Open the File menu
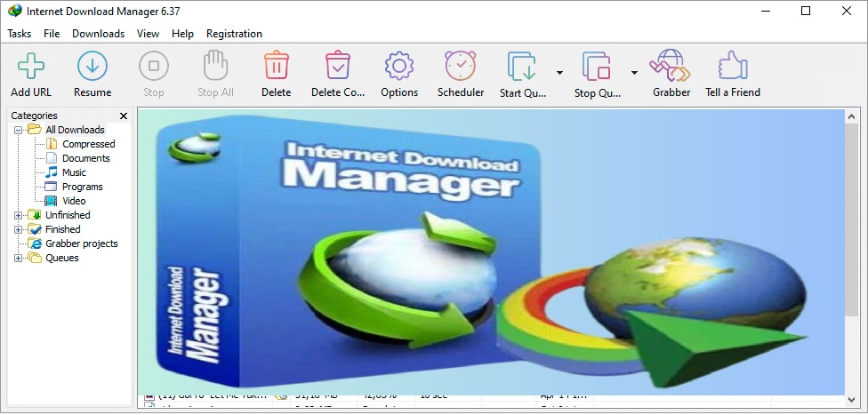Image resolution: width=868 pixels, height=415 pixels. pyautogui.click(x=52, y=34)
